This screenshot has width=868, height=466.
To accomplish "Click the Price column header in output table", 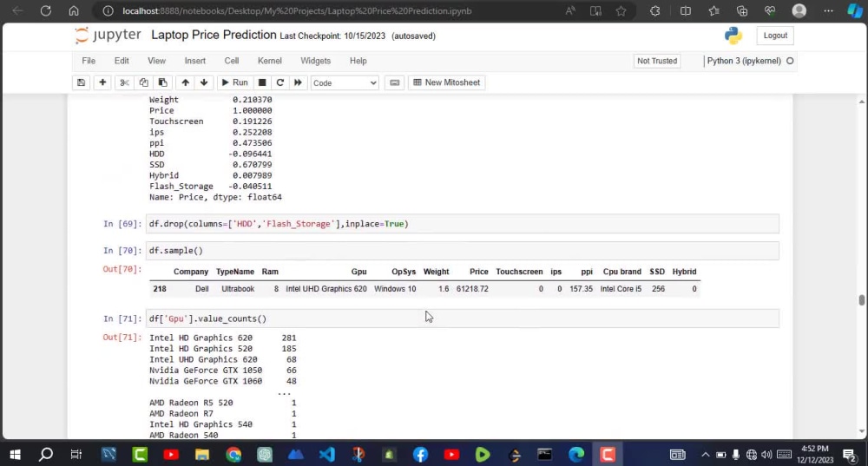I will click(479, 272).
